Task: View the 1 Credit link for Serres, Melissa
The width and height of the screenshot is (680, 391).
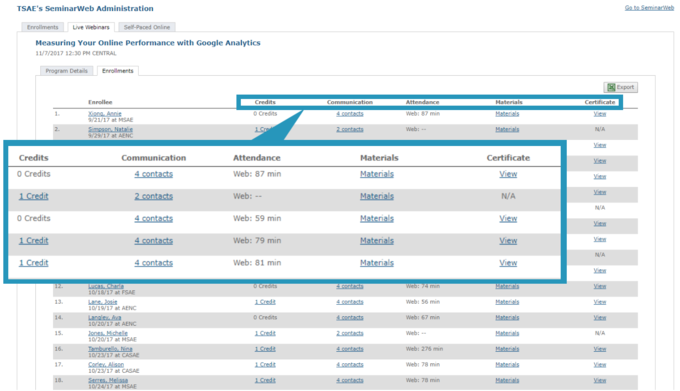Action: pos(265,380)
